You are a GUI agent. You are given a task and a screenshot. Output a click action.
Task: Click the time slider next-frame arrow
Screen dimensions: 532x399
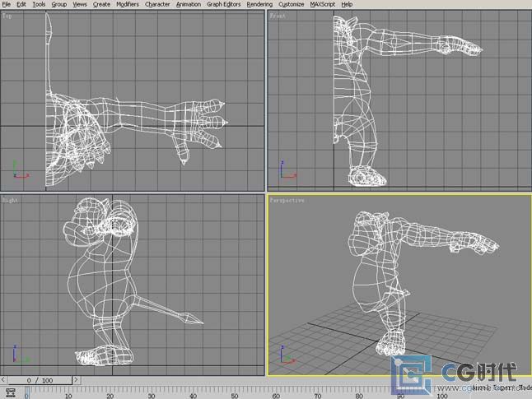tap(77, 380)
